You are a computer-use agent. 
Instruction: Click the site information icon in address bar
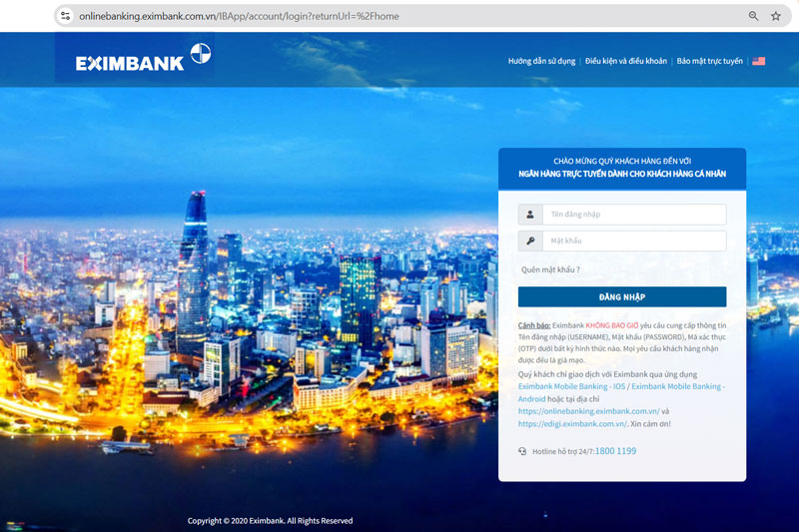66,16
